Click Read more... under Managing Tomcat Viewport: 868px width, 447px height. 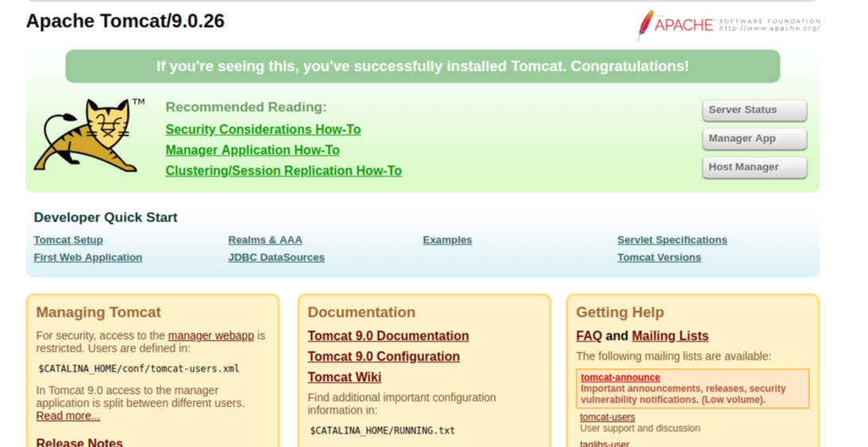click(68, 416)
